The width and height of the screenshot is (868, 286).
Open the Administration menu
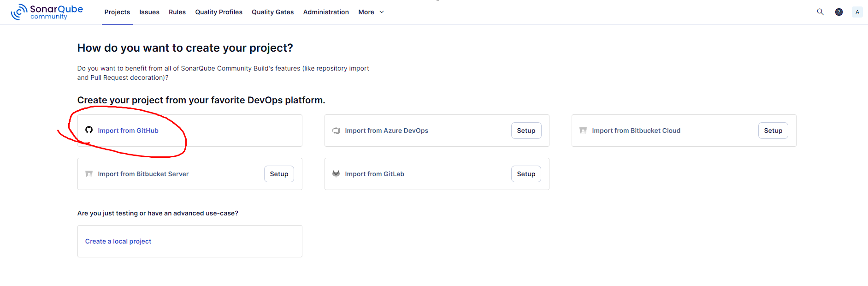326,12
